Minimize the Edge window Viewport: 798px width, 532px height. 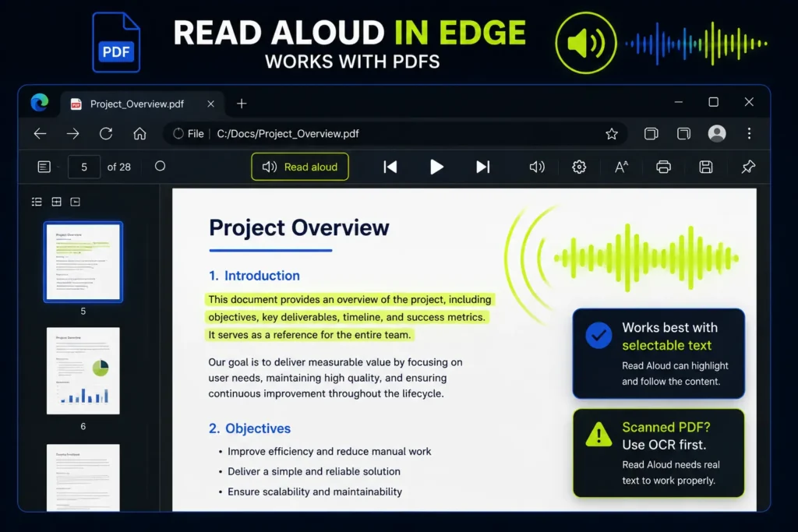pyautogui.click(x=679, y=102)
